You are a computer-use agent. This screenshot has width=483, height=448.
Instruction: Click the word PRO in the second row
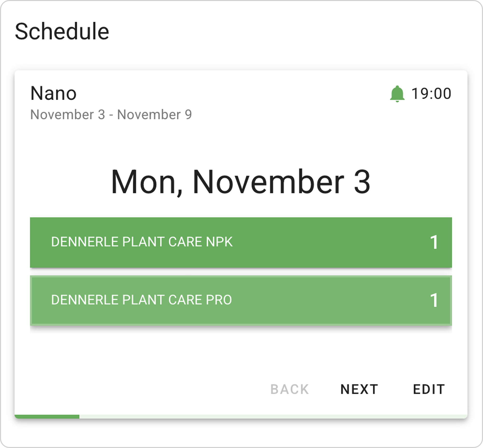click(x=219, y=300)
